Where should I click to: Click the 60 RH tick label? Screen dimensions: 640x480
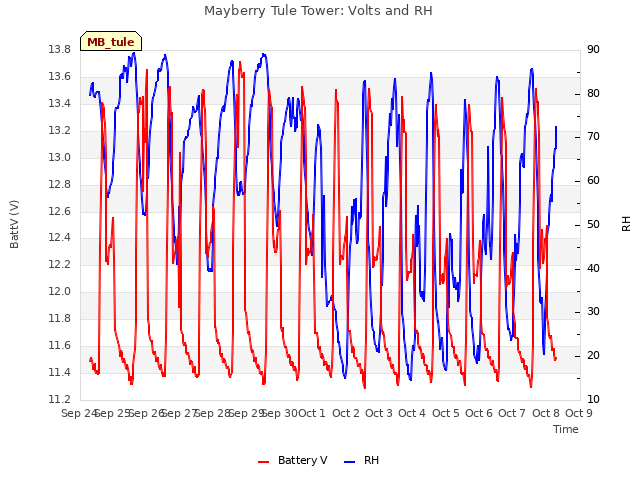point(593,181)
